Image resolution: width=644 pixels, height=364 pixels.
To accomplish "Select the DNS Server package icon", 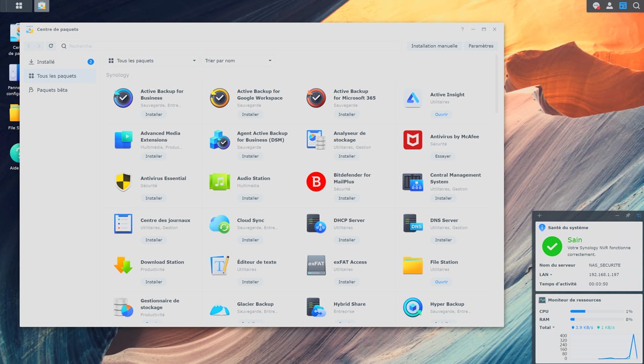I will (x=413, y=224).
